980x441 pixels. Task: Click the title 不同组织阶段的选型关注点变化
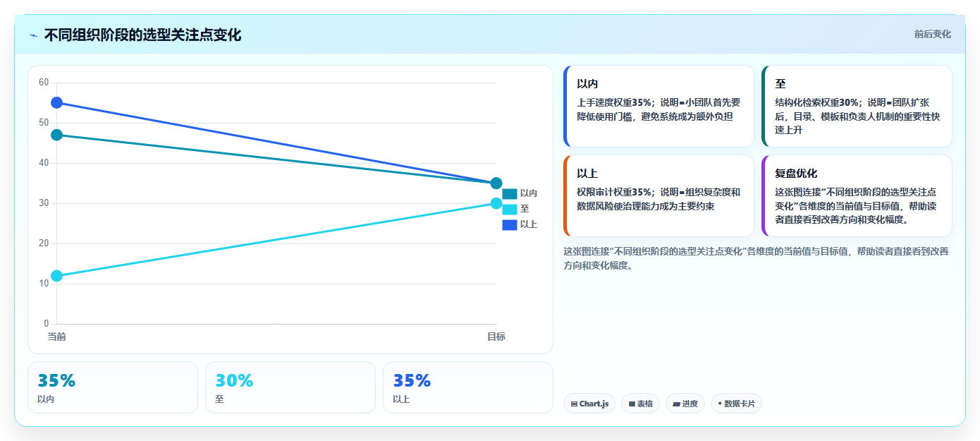tap(142, 35)
